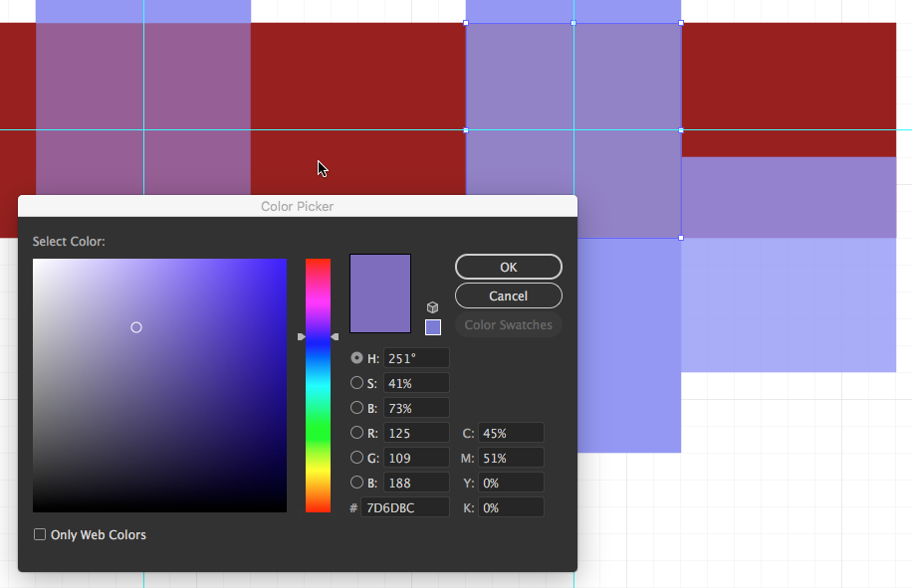This screenshot has height=588, width=912.
Task: Select the H hue radio button
Action: [x=356, y=358]
